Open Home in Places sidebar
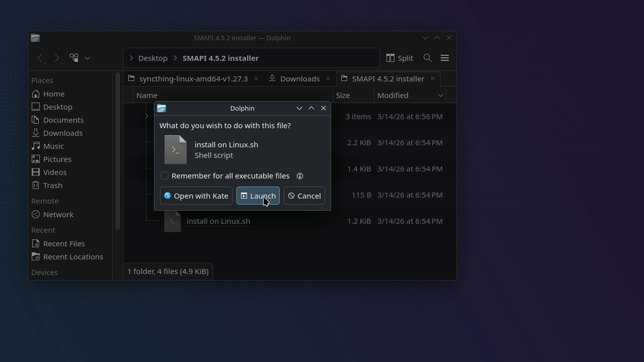Screen dimensions: 644x362 [x=54, y=94]
